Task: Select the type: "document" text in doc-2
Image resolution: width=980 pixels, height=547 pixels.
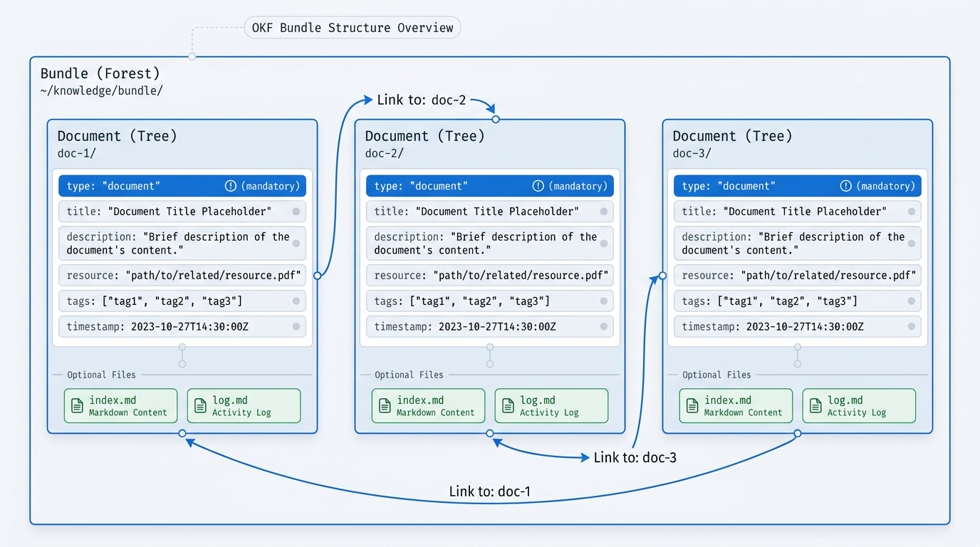Action: coord(422,186)
